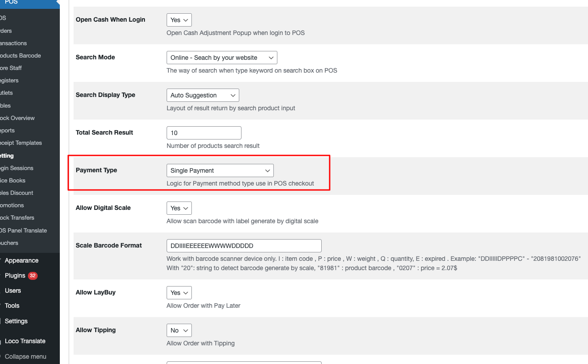The height and width of the screenshot is (364, 588).
Task: Click the Total Search Result input field
Action: pos(204,133)
